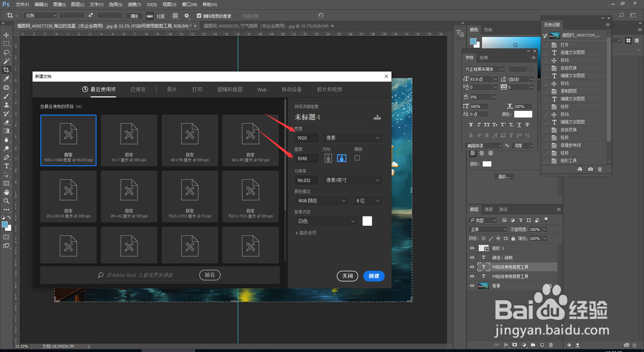Select the 1920 x 1048 像素 recent preset
Image resolution: width=644 pixels, height=352 pixels.
coord(68,140)
